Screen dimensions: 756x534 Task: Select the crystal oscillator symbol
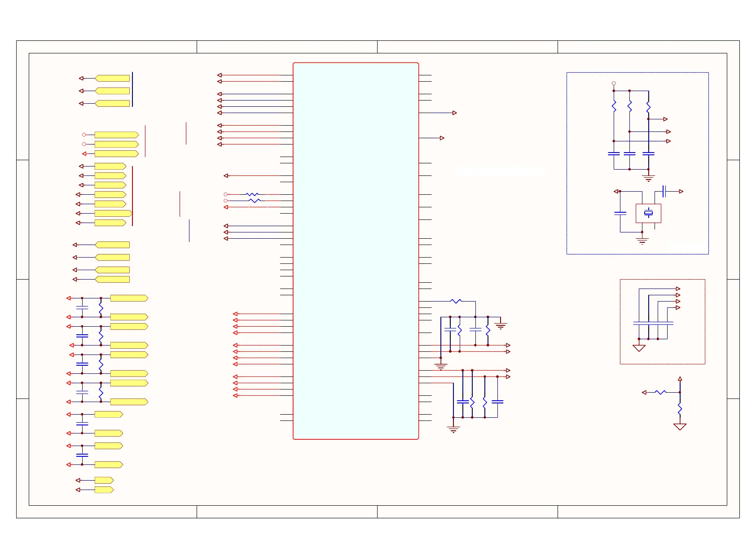pos(648,213)
